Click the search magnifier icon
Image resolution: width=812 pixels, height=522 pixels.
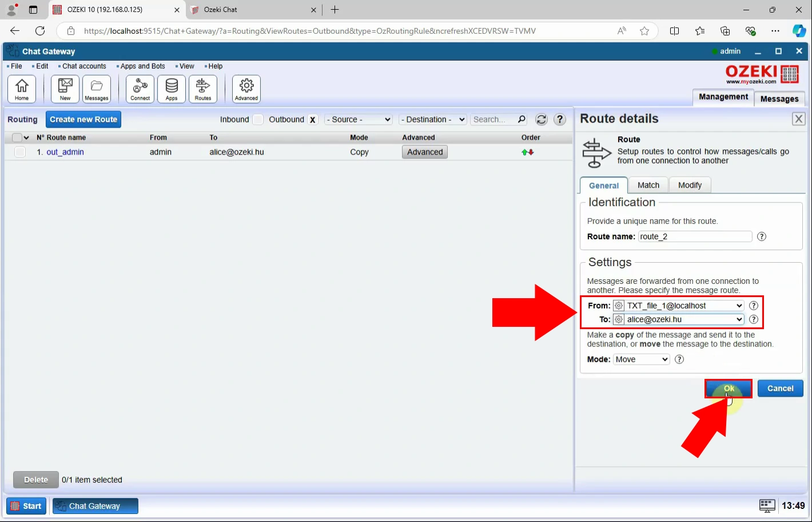pos(522,119)
